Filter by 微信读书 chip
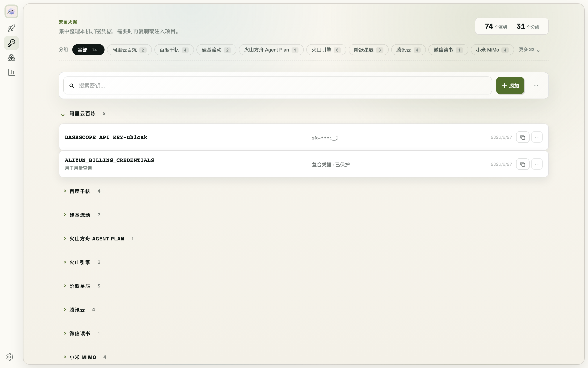588x368 pixels. pos(448,50)
